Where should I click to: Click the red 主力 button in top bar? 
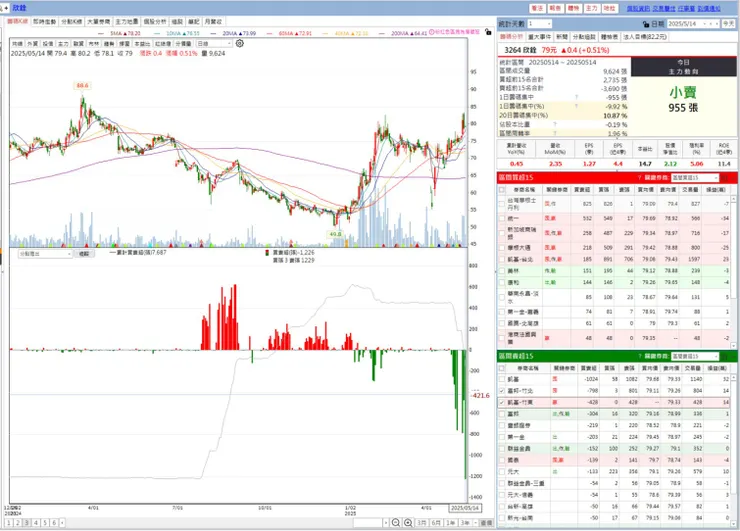[591, 8]
